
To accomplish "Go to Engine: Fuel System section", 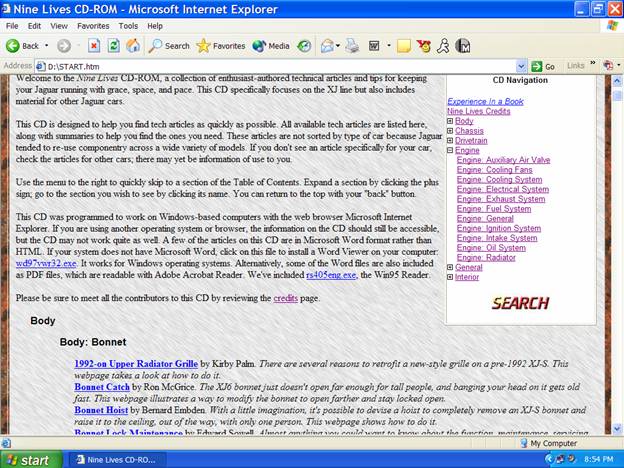I will coord(494,209).
